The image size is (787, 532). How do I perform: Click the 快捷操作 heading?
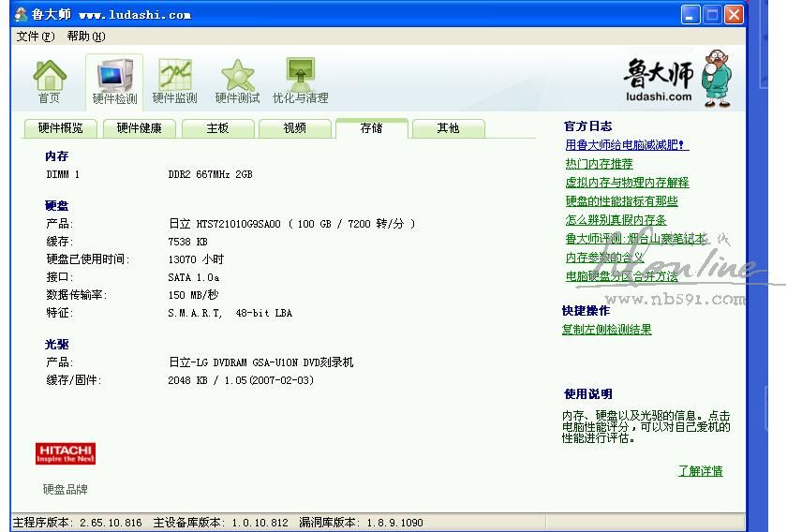tap(586, 311)
